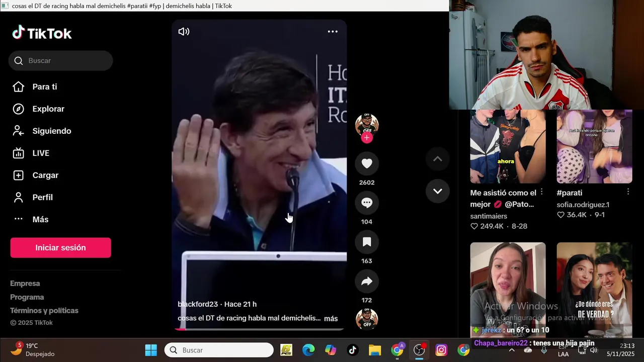Open the santimaiers video thumbnail
Viewport: 644px width, 362px height.
coord(508,146)
